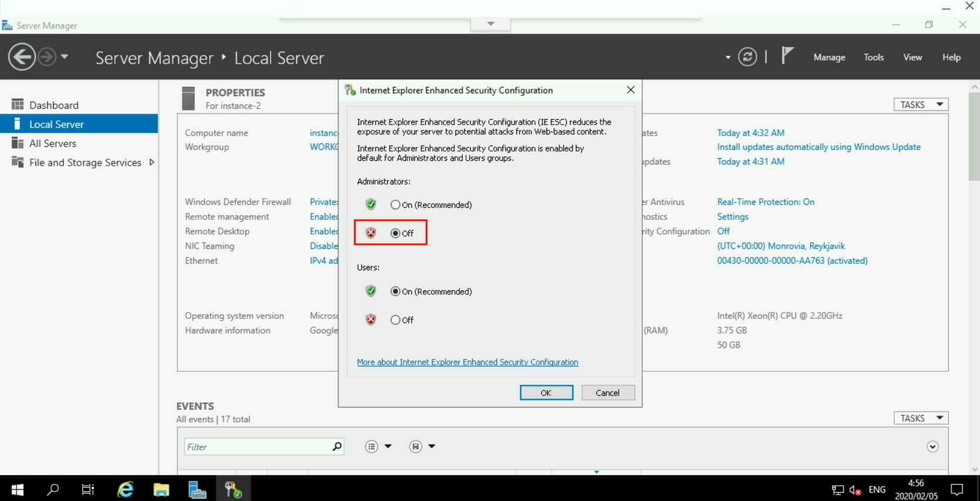Open File Explorer from the taskbar

tap(161, 489)
